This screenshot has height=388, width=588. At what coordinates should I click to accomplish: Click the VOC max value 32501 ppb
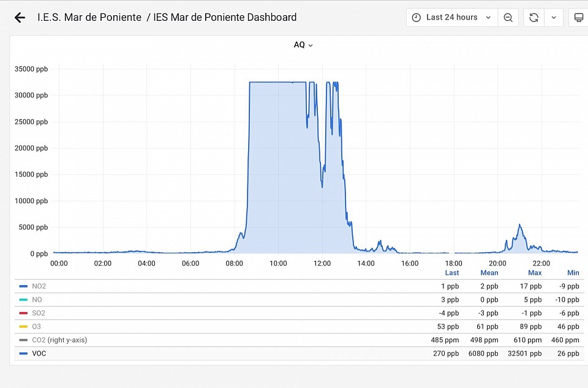(525, 354)
